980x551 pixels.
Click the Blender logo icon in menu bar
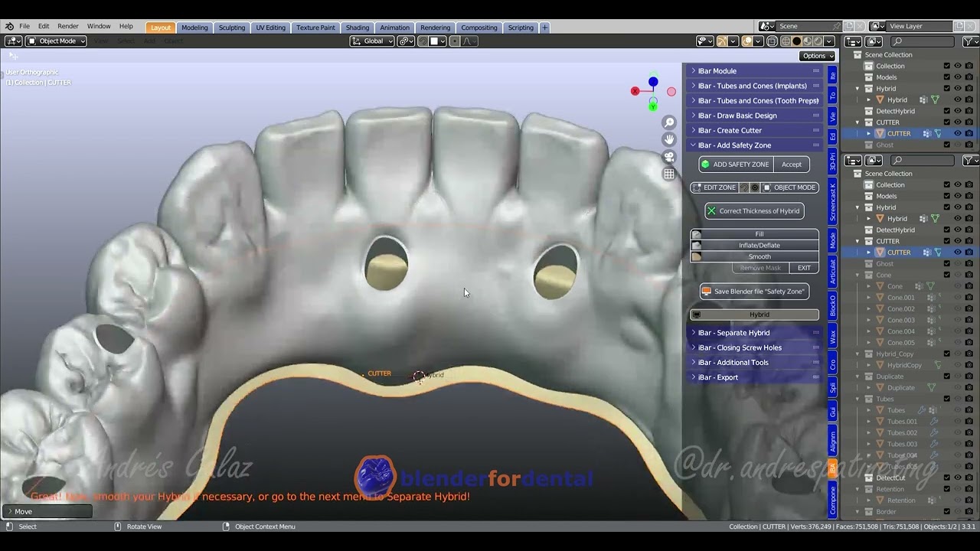(x=9, y=27)
